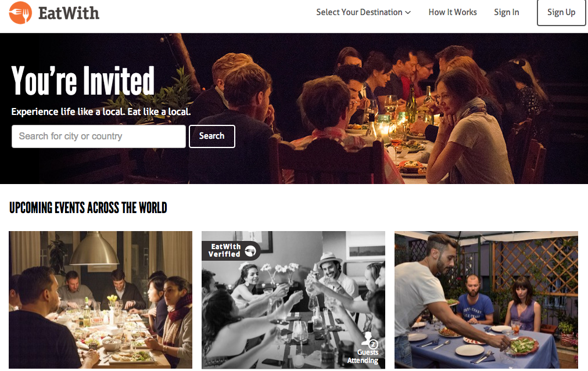Open the outdoor terrace event thumbnail
588x371 pixels.
[x=486, y=300]
